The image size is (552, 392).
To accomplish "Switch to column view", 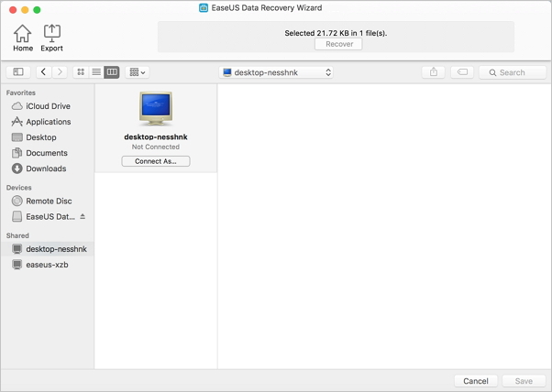I will (x=112, y=72).
